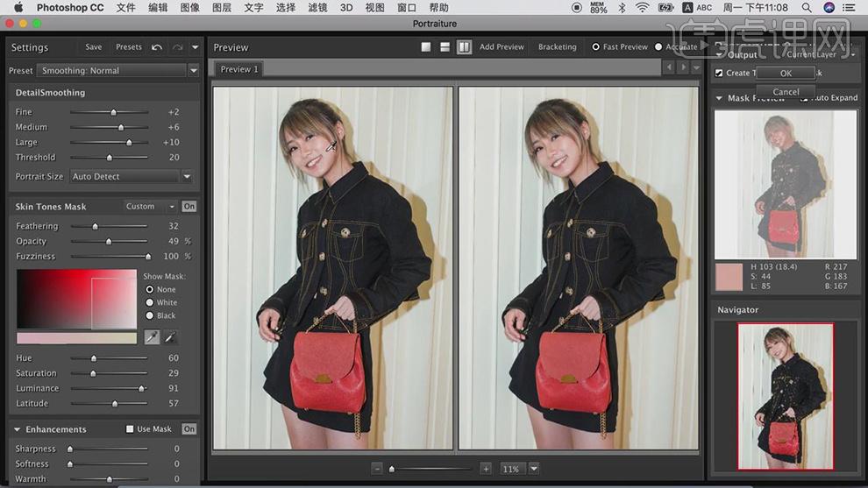The width and height of the screenshot is (868, 488).
Task: Click the redo arrow in Settings
Action: click(x=177, y=47)
